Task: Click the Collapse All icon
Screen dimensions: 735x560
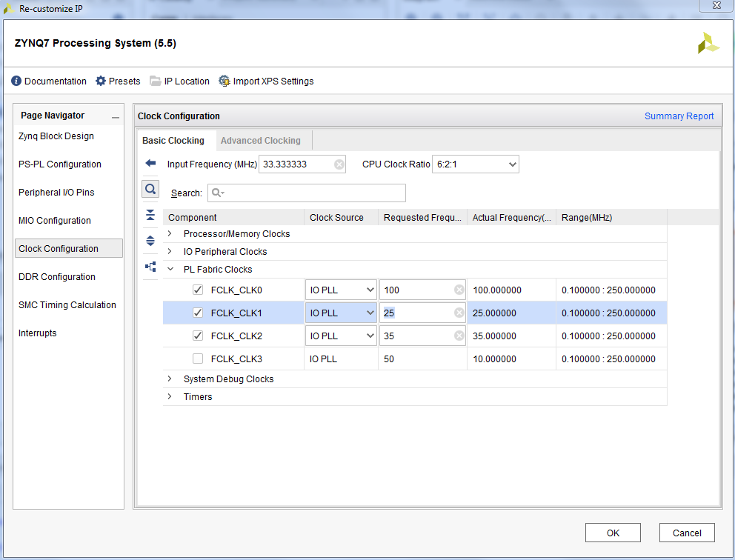Action: click(150, 215)
